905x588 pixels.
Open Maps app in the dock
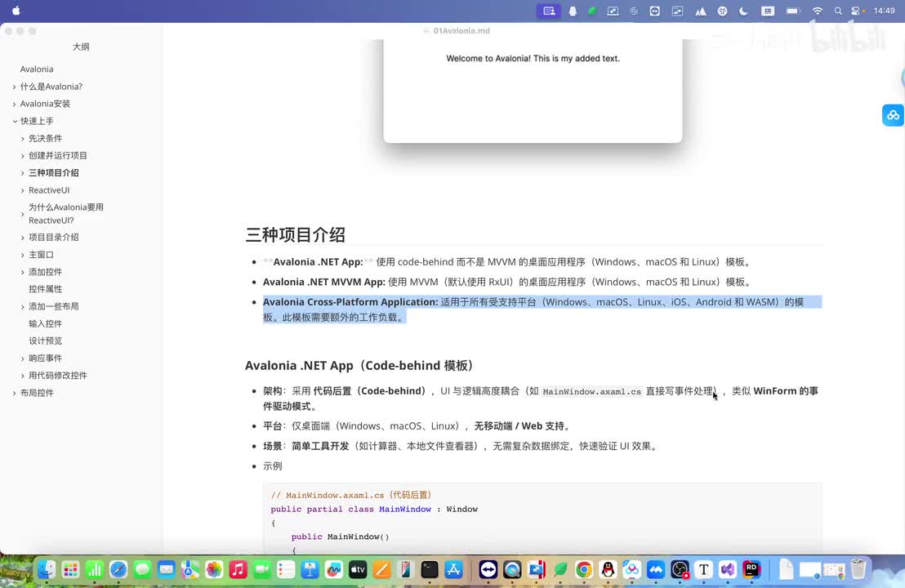point(189,570)
